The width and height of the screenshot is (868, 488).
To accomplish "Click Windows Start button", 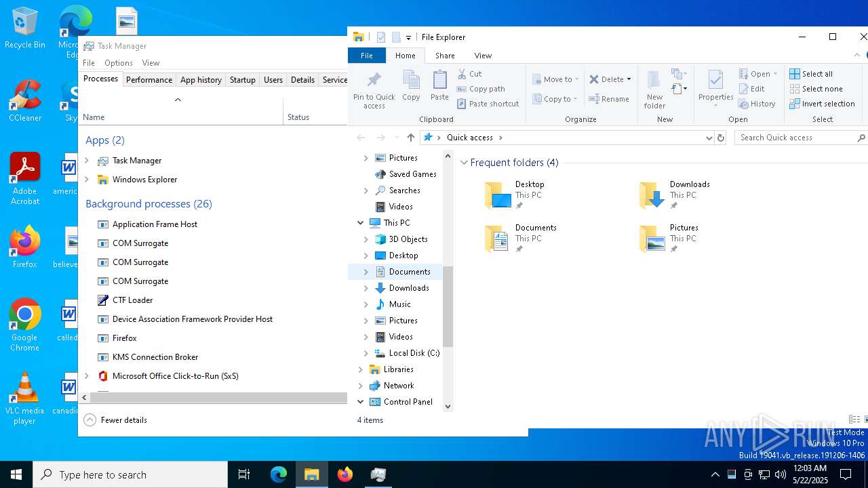I will point(16,474).
